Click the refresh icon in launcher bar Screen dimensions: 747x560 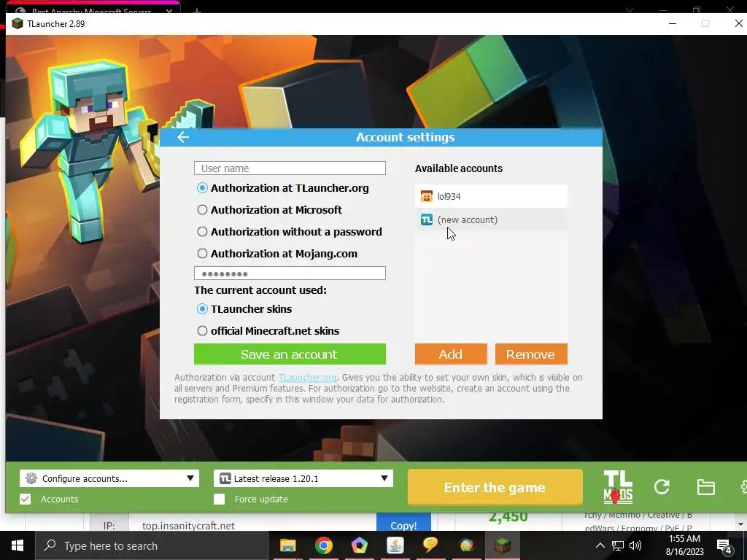(662, 486)
